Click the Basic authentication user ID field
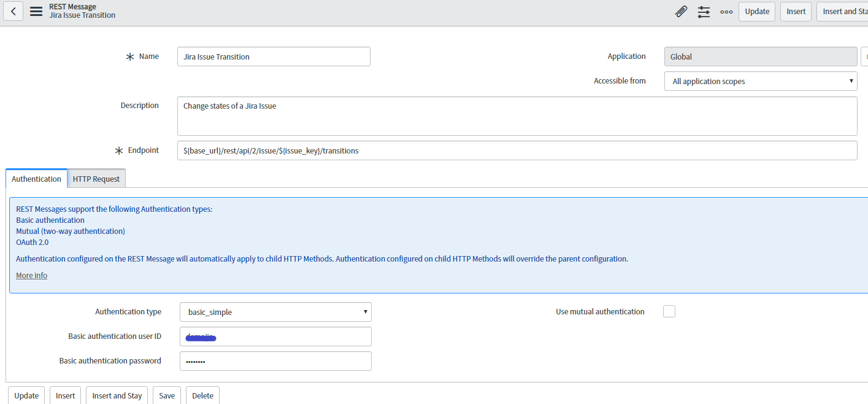Image resolution: width=868 pixels, height=404 pixels. (x=275, y=336)
